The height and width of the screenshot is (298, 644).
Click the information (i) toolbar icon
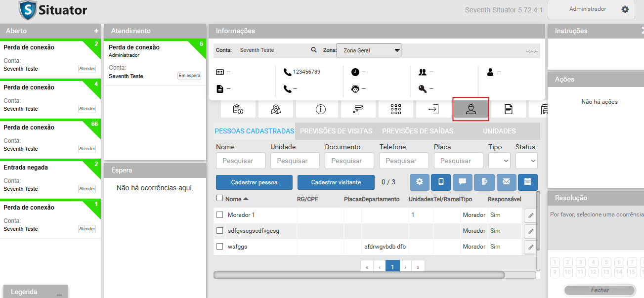click(x=320, y=109)
